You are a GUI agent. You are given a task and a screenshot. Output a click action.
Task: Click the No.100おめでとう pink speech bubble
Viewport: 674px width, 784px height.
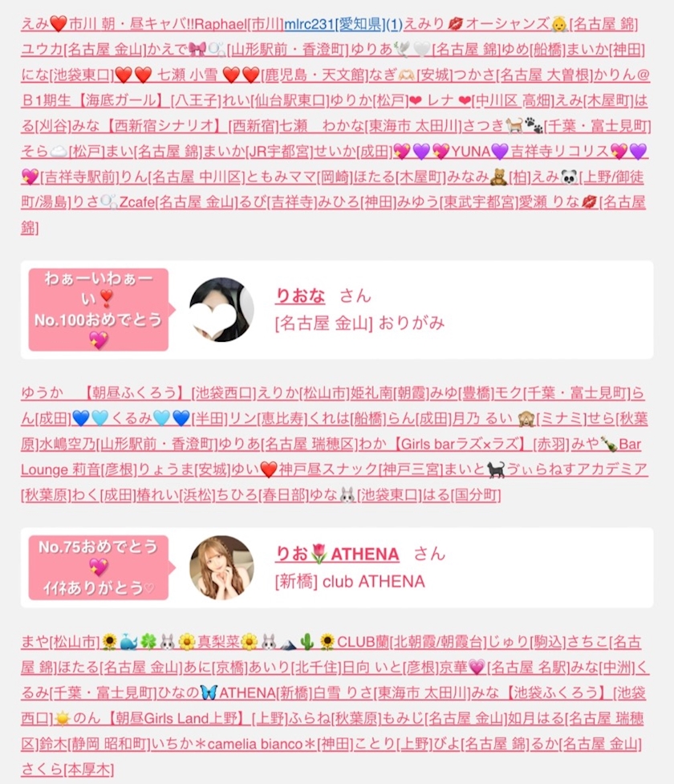coord(99,310)
